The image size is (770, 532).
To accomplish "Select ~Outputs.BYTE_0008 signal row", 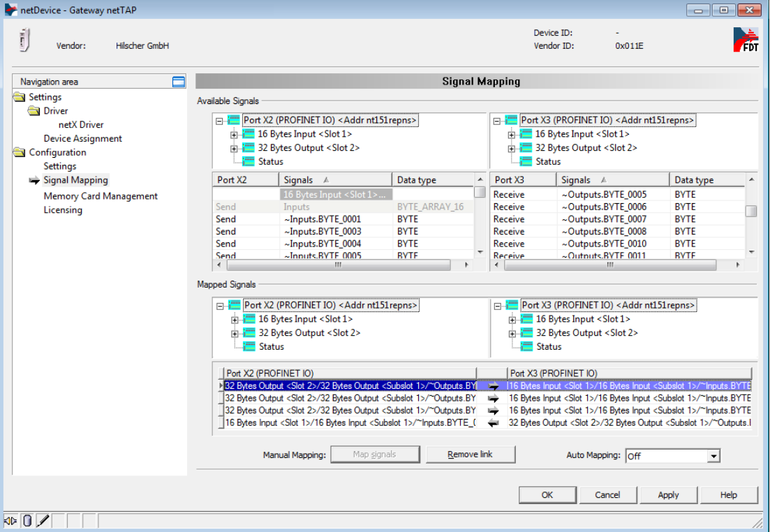I will [x=618, y=231].
